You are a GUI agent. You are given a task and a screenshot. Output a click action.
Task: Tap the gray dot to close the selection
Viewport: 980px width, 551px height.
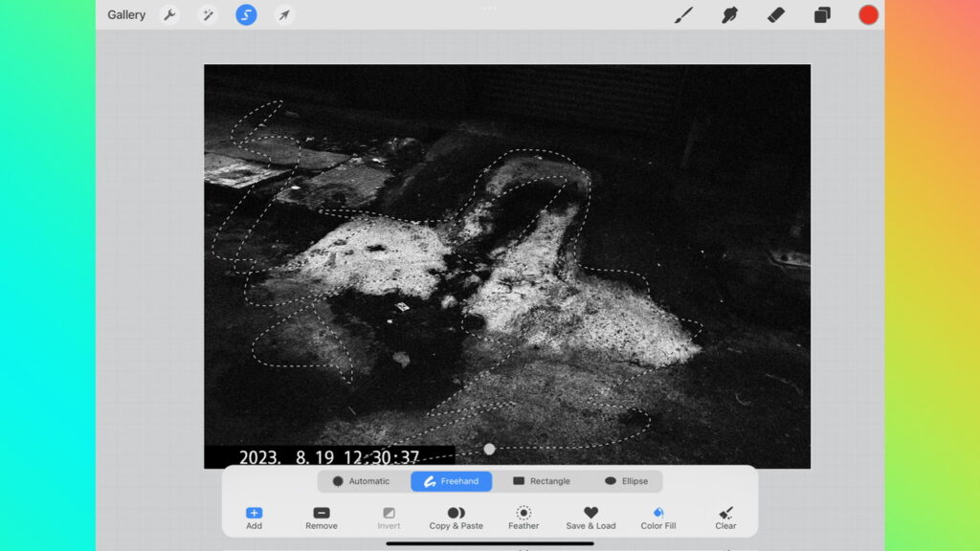pos(489,449)
